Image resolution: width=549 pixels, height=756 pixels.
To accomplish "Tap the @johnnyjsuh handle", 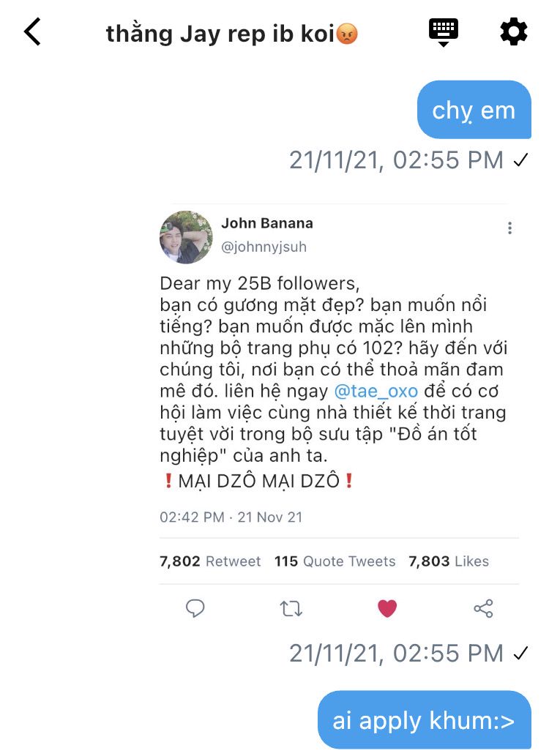I will [x=264, y=247].
